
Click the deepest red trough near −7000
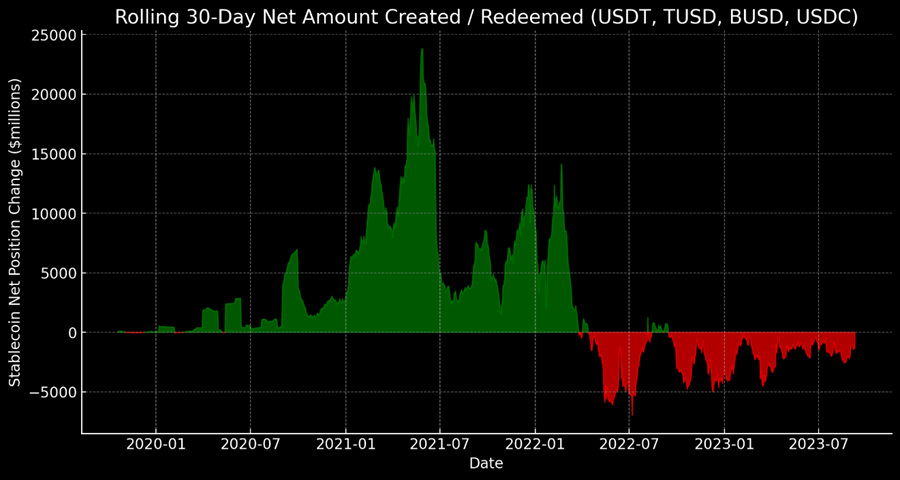pyautogui.click(x=633, y=415)
